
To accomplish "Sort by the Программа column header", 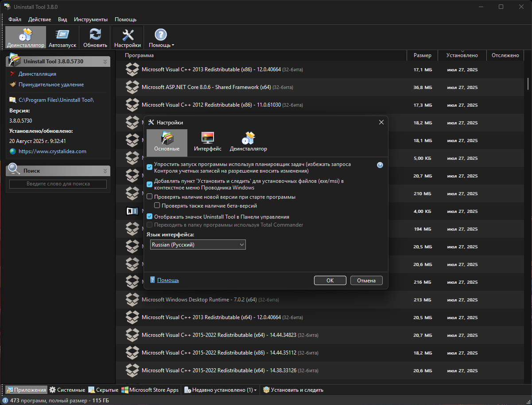I will tap(139, 55).
